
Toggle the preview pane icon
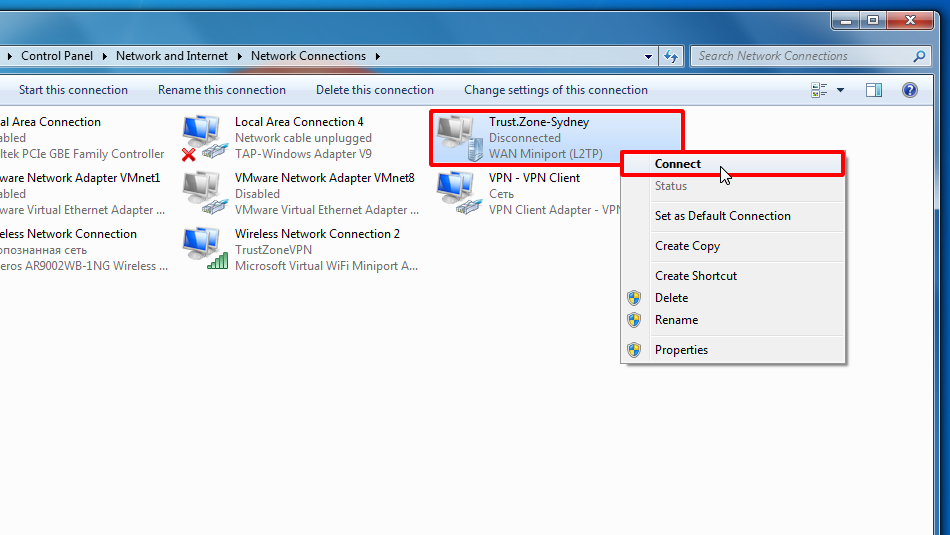pyautogui.click(x=874, y=90)
